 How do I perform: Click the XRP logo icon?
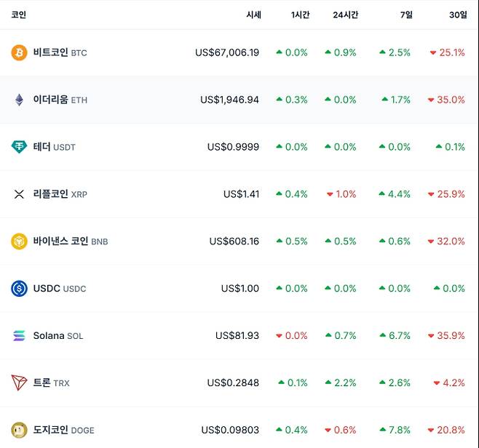point(19,194)
